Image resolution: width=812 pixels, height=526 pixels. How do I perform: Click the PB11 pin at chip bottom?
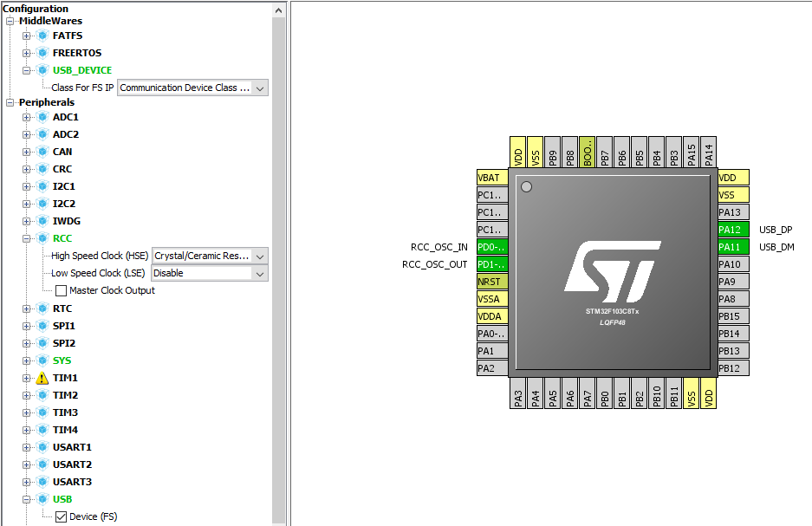(x=673, y=393)
